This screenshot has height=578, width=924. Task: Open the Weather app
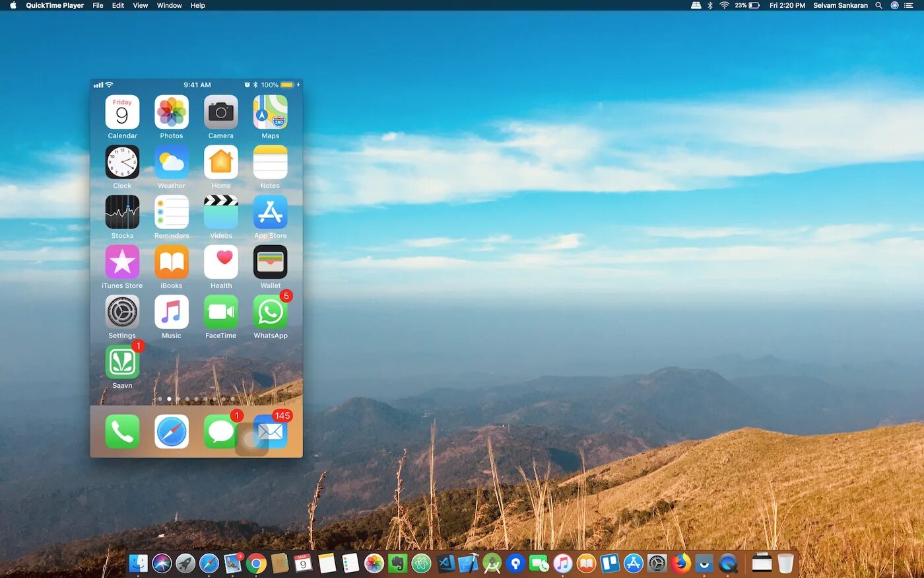172,162
